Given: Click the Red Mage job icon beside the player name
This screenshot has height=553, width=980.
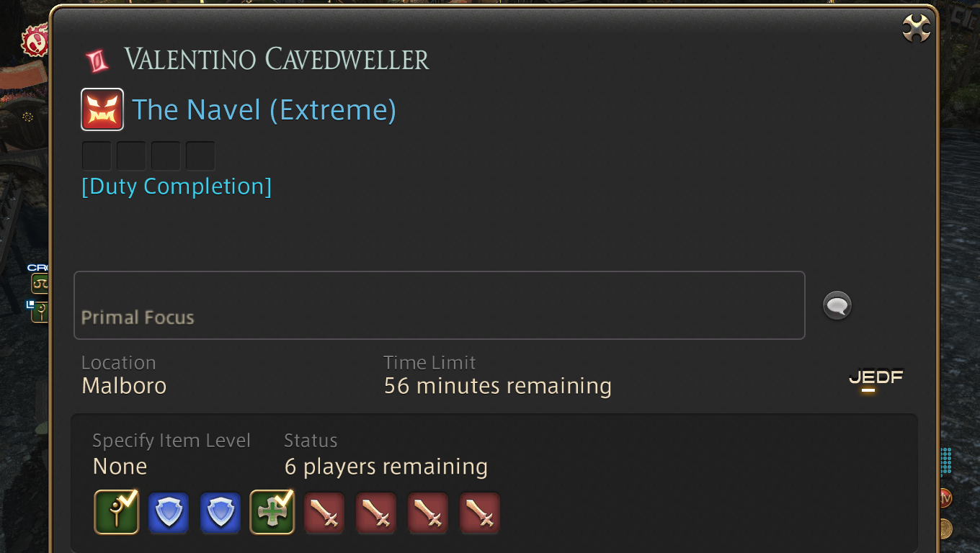Looking at the screenshot, I should [97, 60].
